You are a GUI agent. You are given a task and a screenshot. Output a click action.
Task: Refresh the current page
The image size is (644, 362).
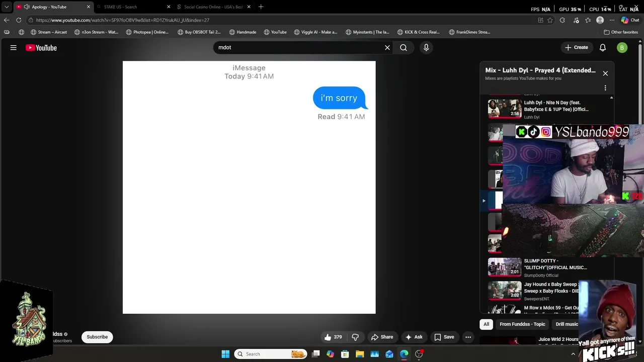pos(19,20)
